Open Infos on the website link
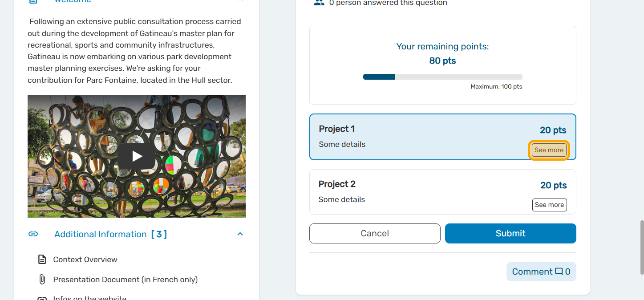This screenshot has height=300, width=644. pos(89,297)
